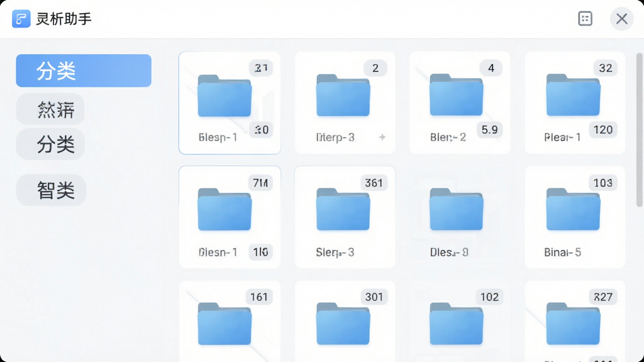Viewport: 644px width, 362px height.
Task: Select the highlighted blue 分类 sidebar tab
Action: coord(84,70)
